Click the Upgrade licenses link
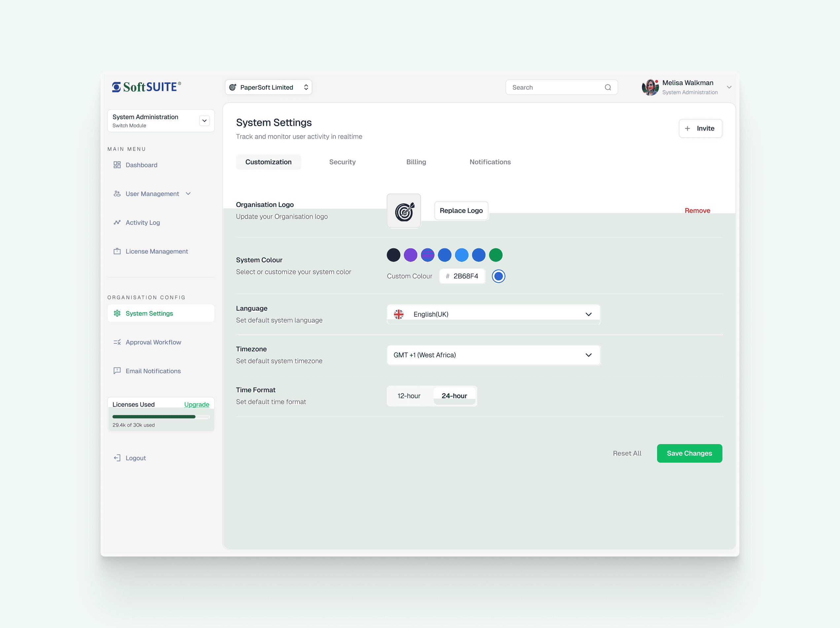The width and height of the screenshot is (840, 628). click(196, 404)
